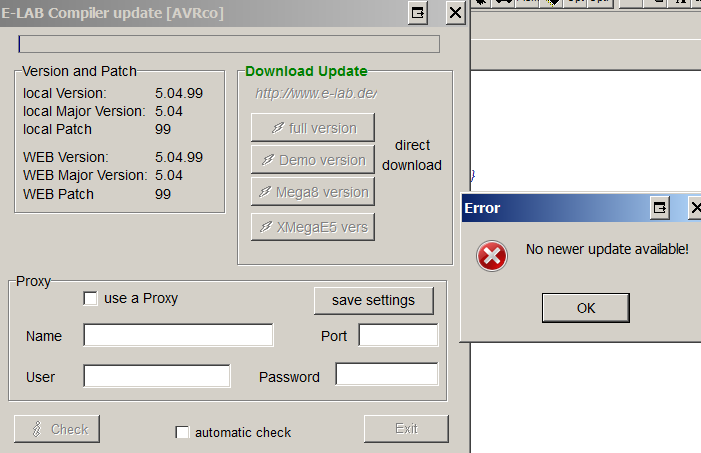Image resolution: width=701 pixels, height=453 pixels.
Task: Click the 'WEB Major Version:' label
Action: 85,175
